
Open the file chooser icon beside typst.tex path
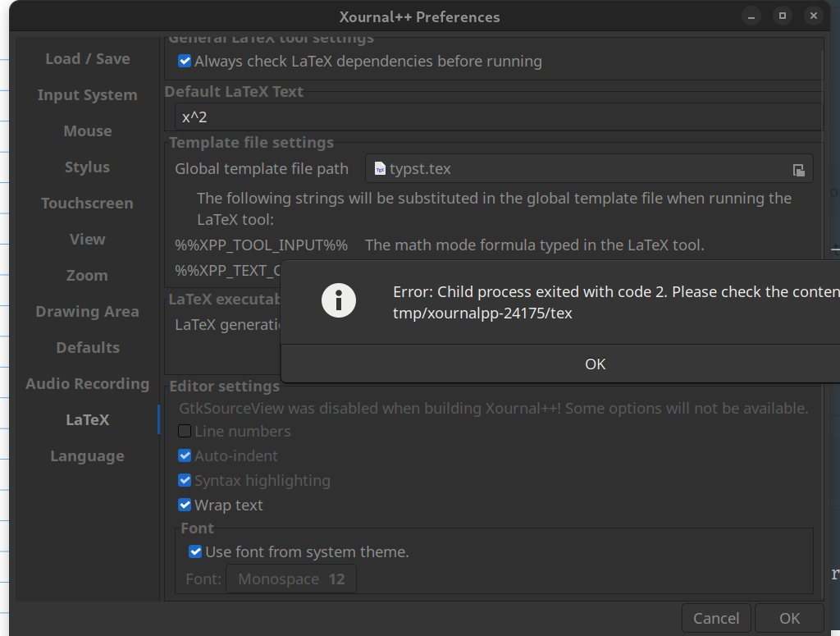798,169
